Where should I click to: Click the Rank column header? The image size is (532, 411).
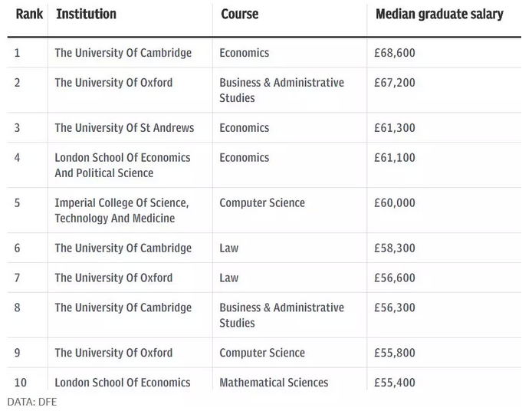pos(30,15)
